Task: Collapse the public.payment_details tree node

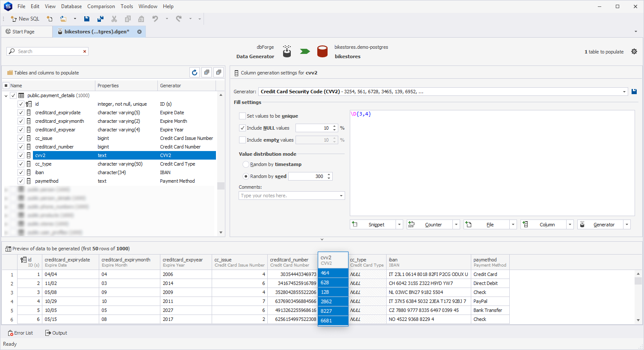Action: coord(6,96)
